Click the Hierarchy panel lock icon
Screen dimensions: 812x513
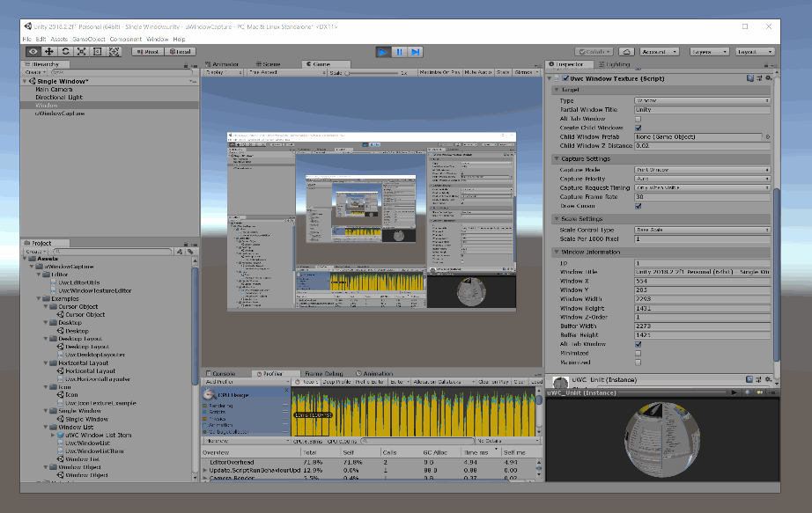pyautogui.click(x=186, y=65)
